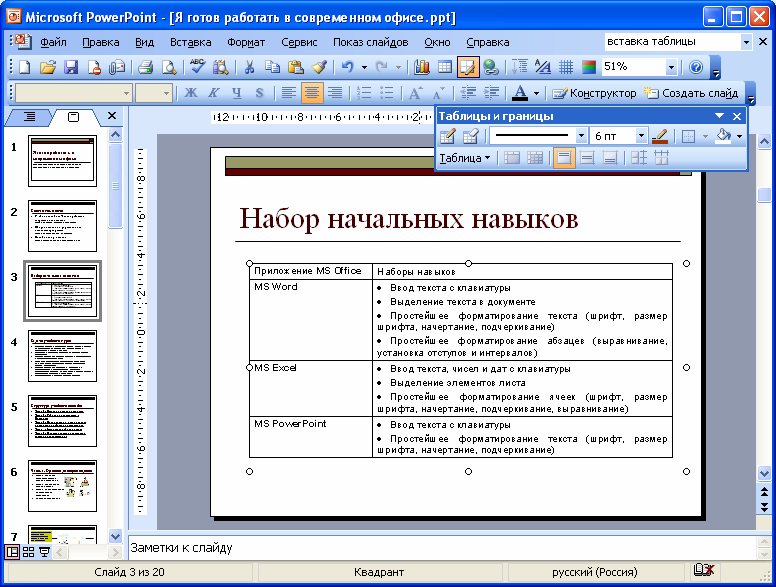
Task: Toggle bold (Ж) formatting
Action: point(191,93)
